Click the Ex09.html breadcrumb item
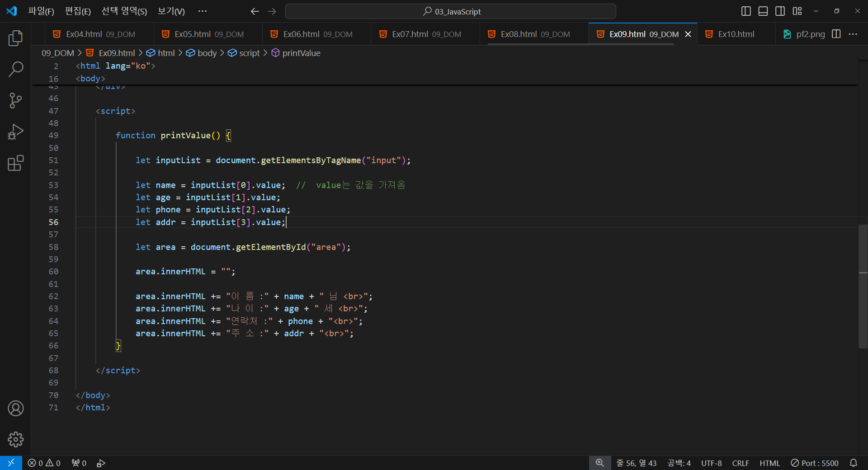The width and height of the screenshot is (868, 470). point(111,53)
